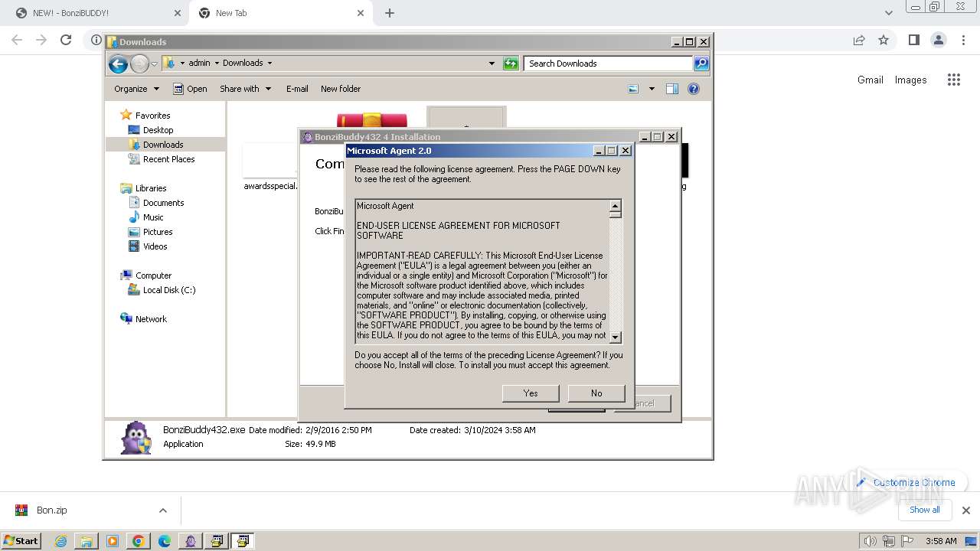Click the change view icon
Screen dimensions: 980x551
[x=633, y=89]
